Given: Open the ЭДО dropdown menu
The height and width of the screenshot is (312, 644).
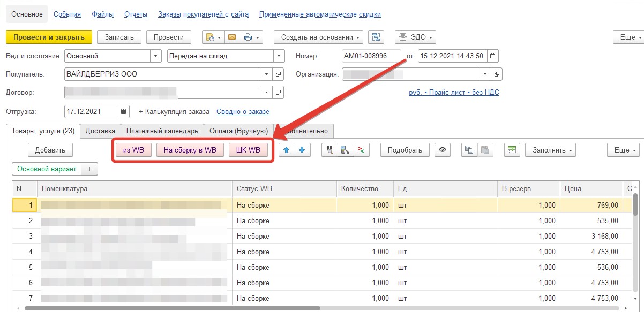Looking at the screenshot, I should click(x=415, y=37).
